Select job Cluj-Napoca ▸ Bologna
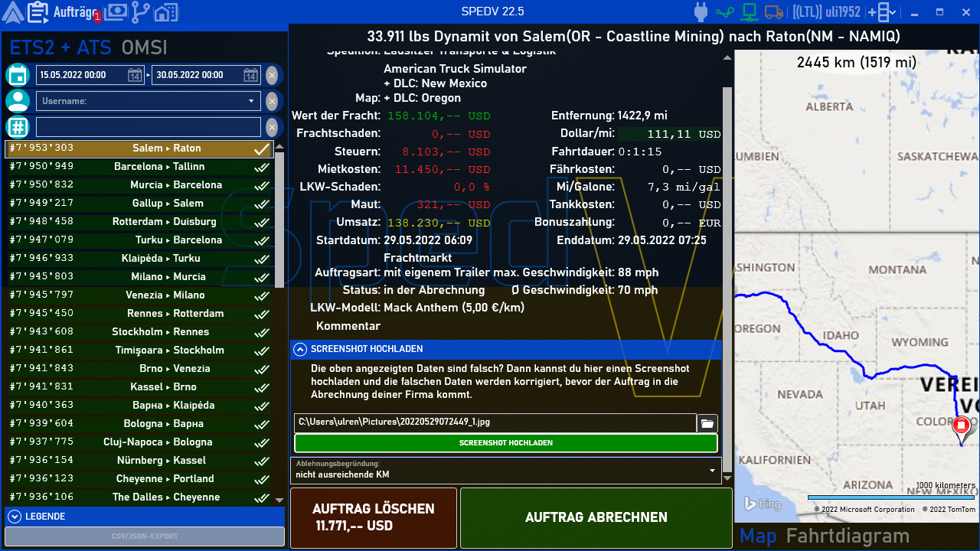 139,442
